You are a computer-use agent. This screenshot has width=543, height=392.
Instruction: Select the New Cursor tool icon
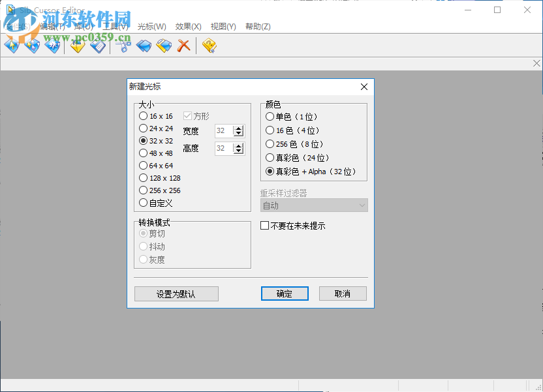pyautogui.click(x=12, y=46)
